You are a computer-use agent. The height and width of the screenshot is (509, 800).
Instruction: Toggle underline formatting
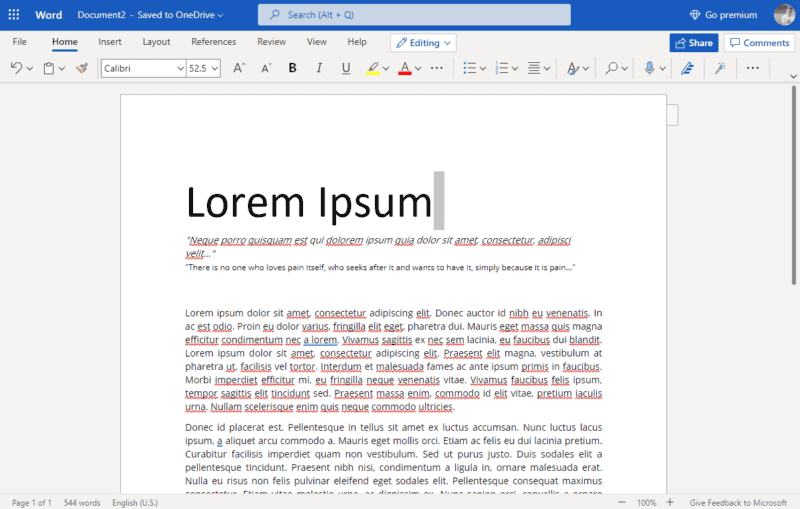pyautogui.click(x=346, y=68)
